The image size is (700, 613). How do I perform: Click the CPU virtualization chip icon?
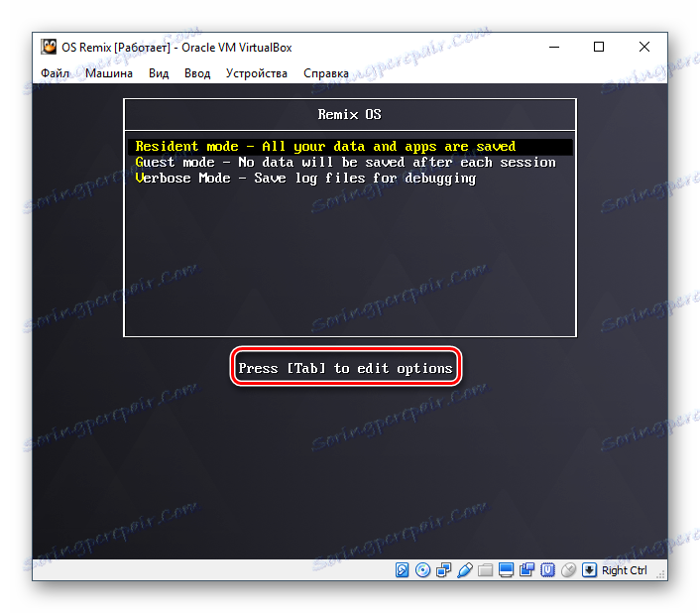click(x=547, y=570)
